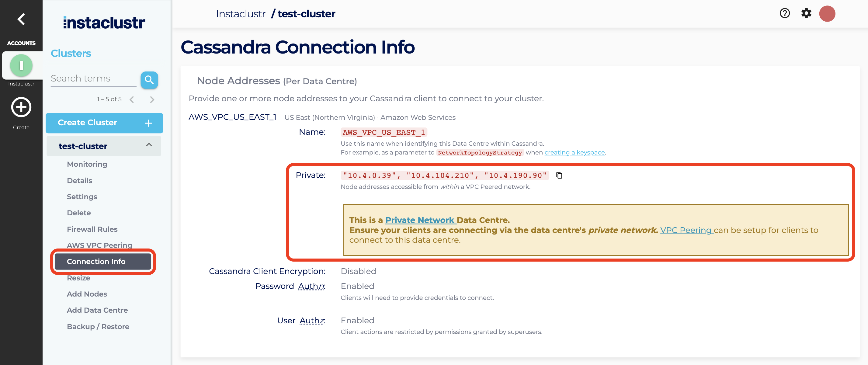This screenshot has width=868, height=365.
Task: Follow the creating a keyspace link
Action: pyautogui.click(x=574, y=152)
